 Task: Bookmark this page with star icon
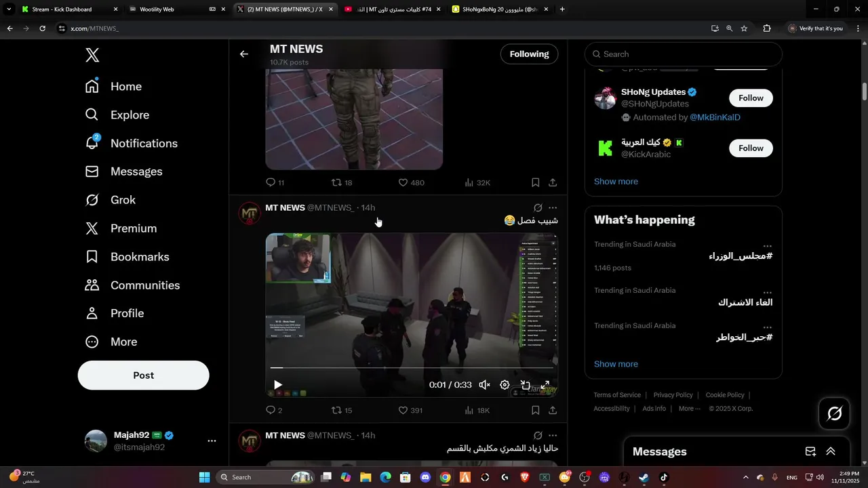tap(744, 28)
